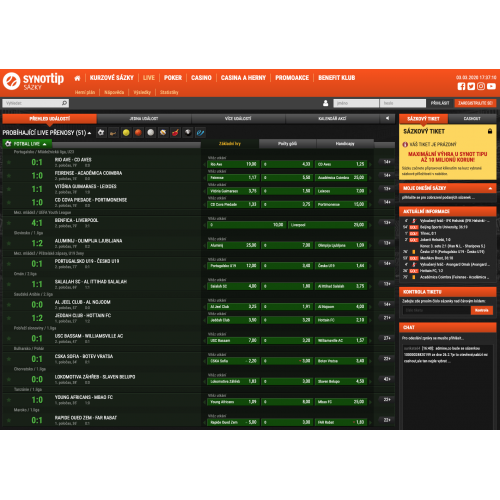This screenshot has height=500, width=500.
Task: Click the jméno username field
Action: [356, 103]
